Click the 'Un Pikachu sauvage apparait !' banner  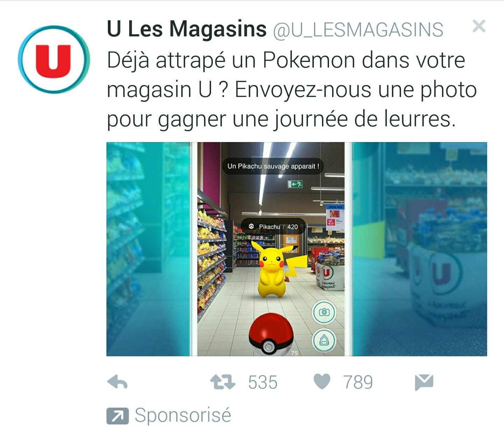coord(273,166)
